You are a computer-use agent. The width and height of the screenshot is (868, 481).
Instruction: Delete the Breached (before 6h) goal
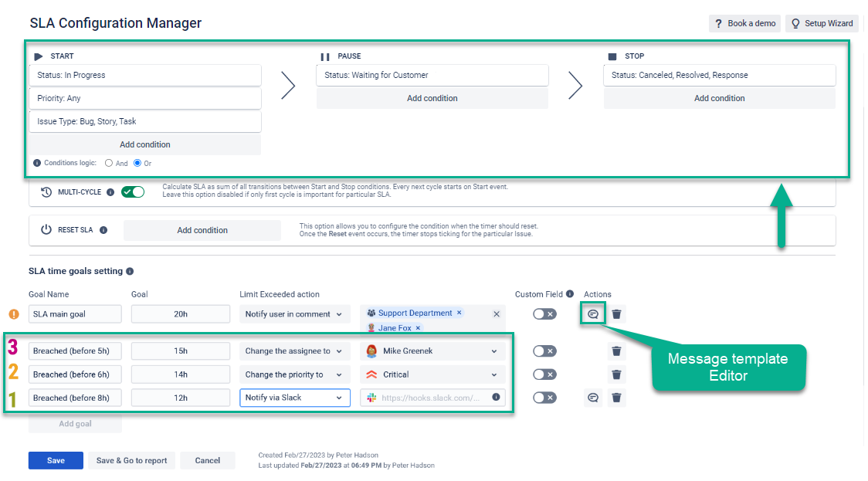(616, 374)
